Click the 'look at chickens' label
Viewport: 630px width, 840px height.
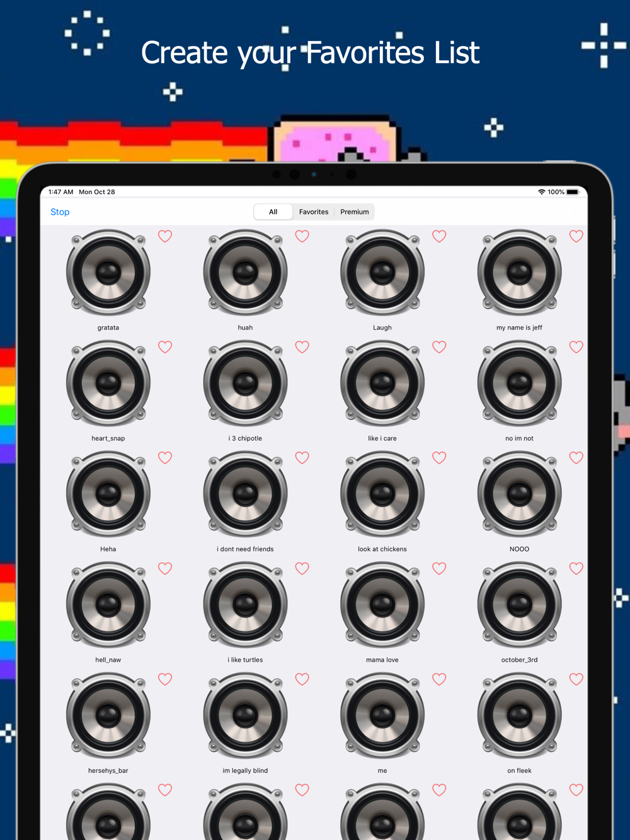point(382,549)
